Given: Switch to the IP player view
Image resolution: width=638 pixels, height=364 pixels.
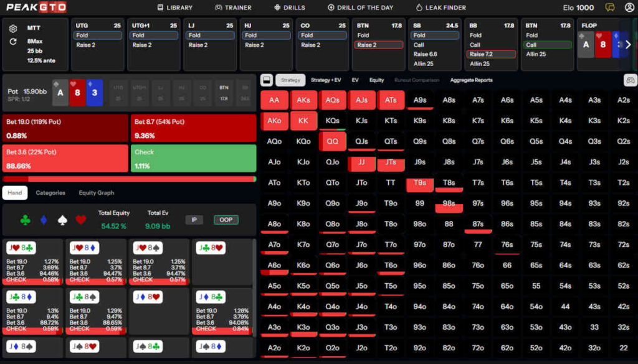Looking at the screenshot, I should [x=194, y=220].
